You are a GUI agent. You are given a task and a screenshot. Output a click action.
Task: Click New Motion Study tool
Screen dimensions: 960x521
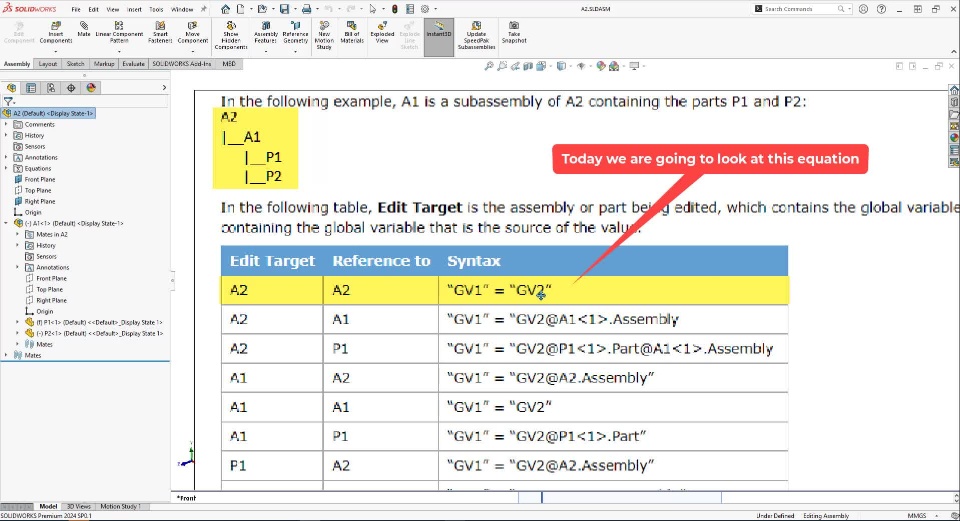click(x=324, y=36)
